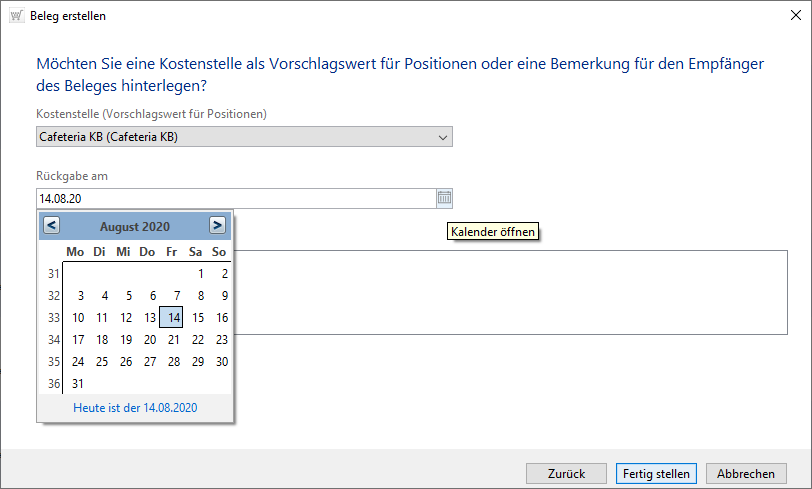The height and width of the screenshot is (489, 812).
Task: Go to next month in calendar
Action: [x=217, y=226]
